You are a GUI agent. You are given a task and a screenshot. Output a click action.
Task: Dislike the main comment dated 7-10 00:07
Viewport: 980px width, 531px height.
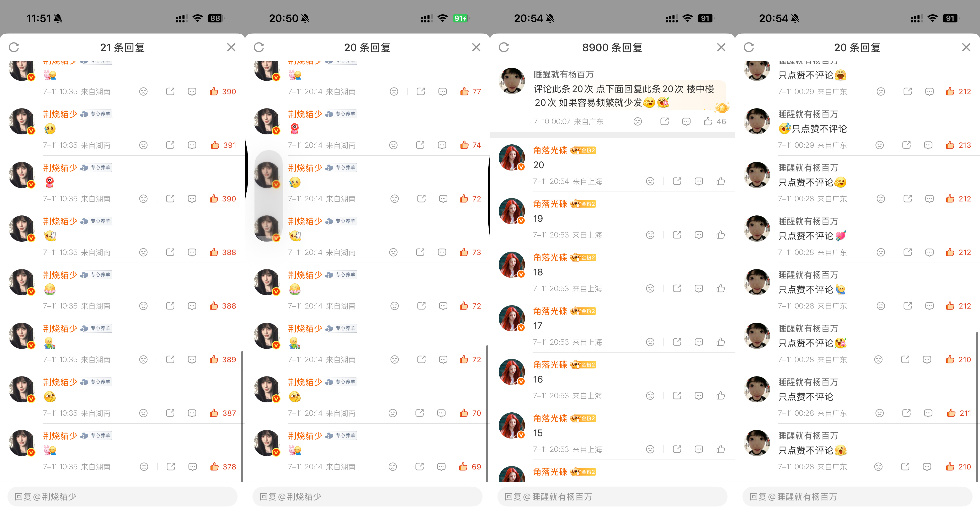coord(638,121)
